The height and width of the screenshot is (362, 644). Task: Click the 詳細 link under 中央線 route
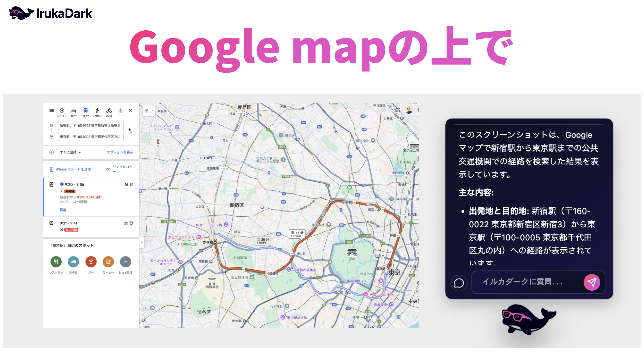click(63, 210)
